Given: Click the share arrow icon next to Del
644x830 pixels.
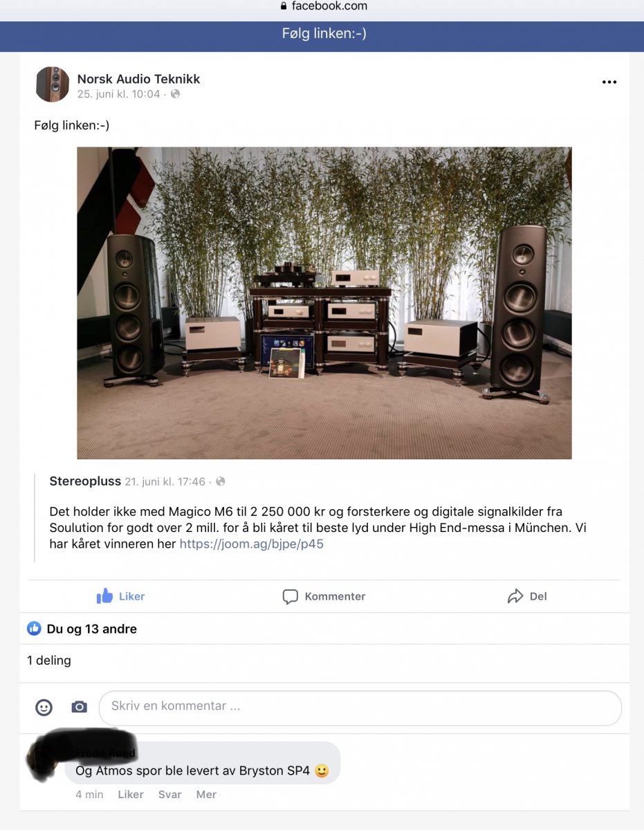Looking at the screenshot, I should click(x=515, y=596).
